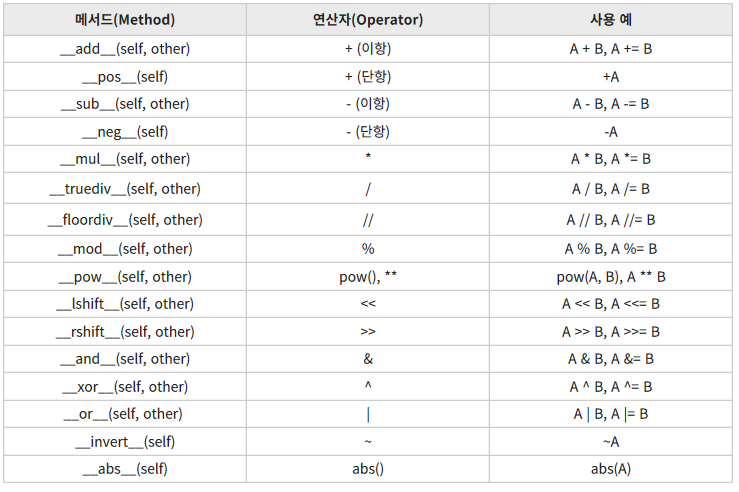Screen dimensions: 739x492
Task: Click the pow(), ** operator cell
Action: [x=368, y=277]
